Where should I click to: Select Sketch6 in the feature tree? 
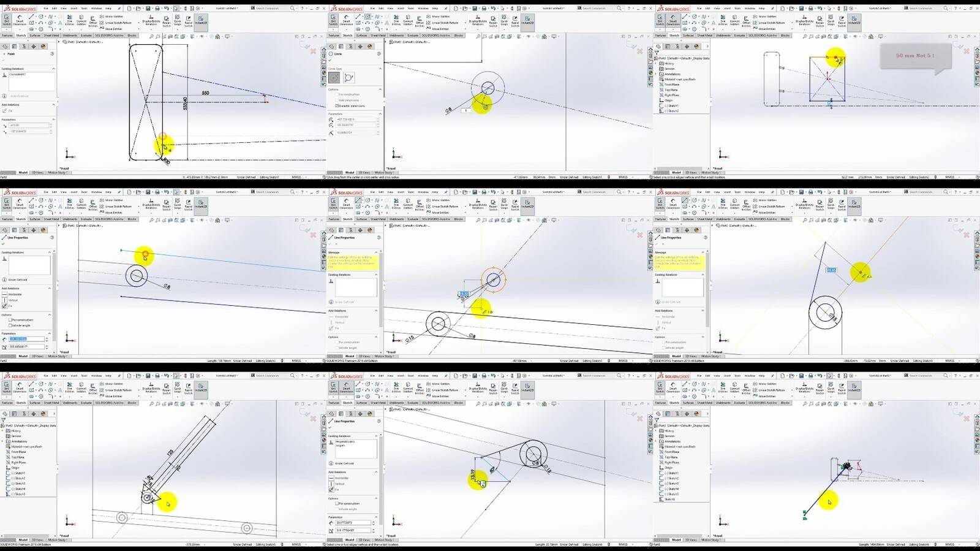[x=669, y=499]
